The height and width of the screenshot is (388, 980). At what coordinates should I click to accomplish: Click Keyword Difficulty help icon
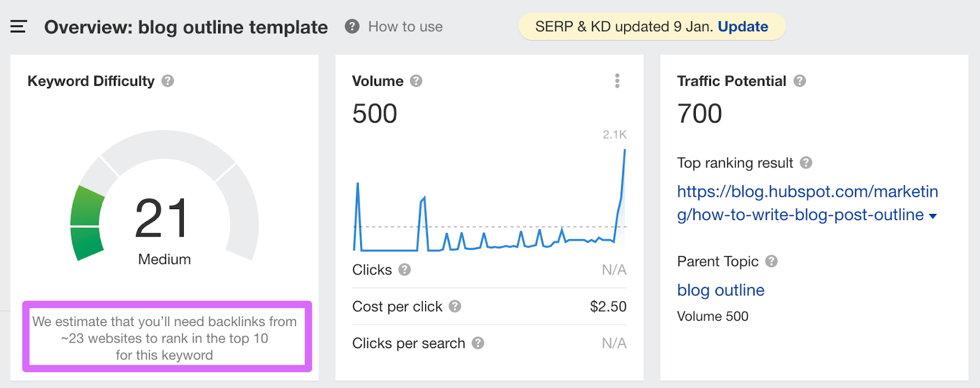168,81
